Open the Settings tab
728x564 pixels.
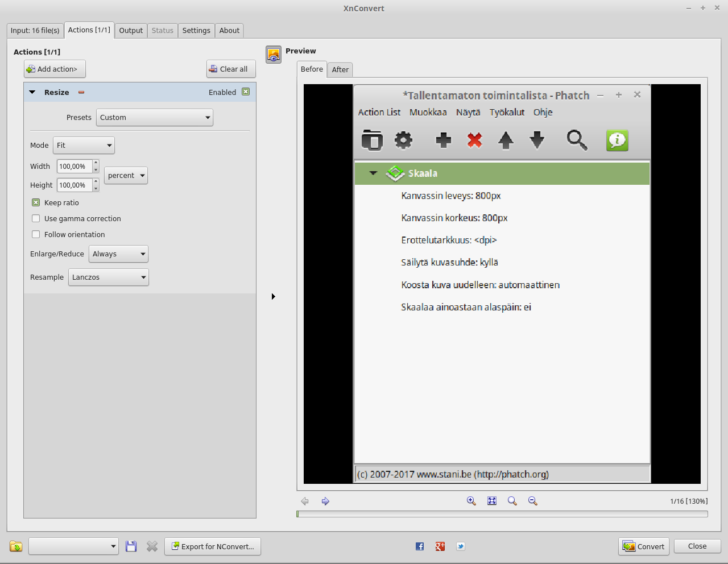pyautogui.click(x=196, y=31)
